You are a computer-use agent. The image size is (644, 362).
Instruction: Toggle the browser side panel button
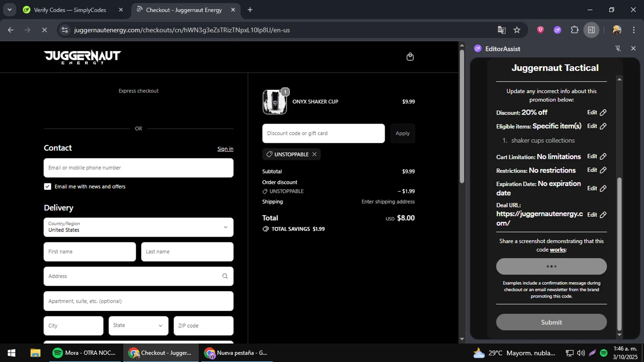pyautogui.click(x=591, y=30)
